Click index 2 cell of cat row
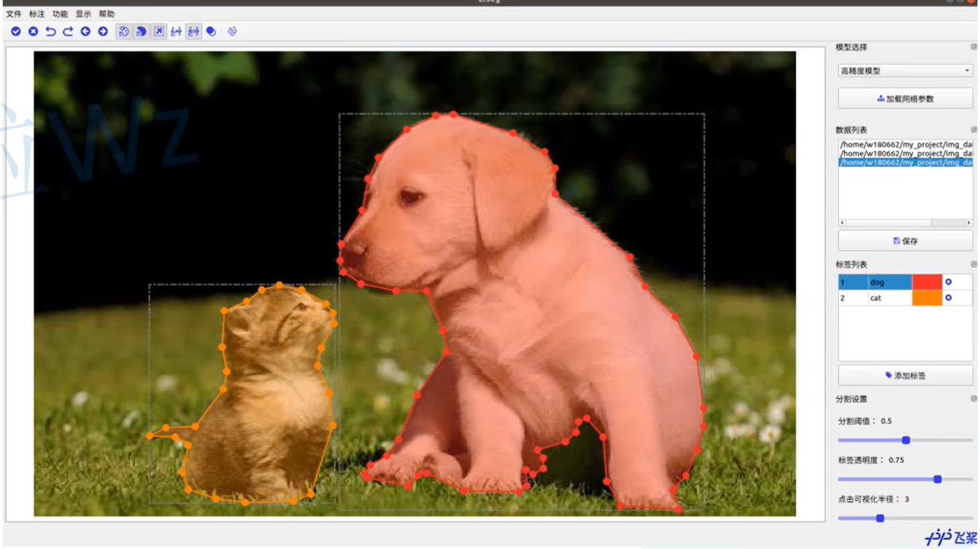The width and height of the screenshot is (980, 549). [x=853, y=298]
